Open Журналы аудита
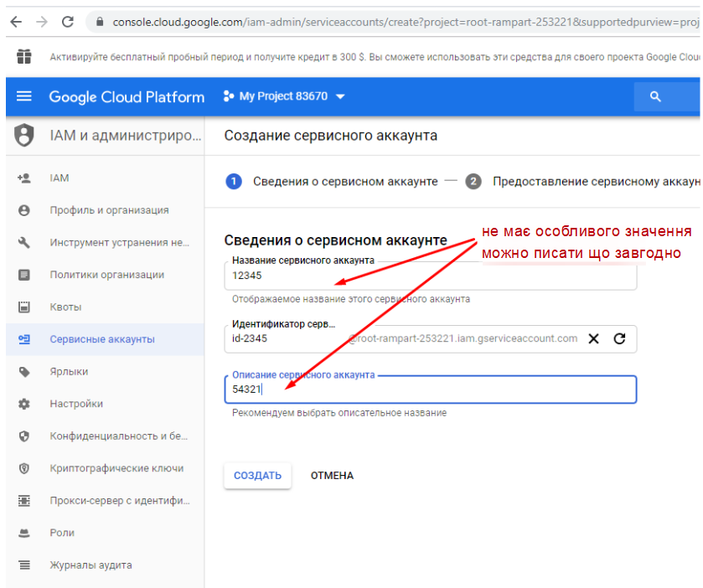This screenshot has width=703, height=588. pyautogui.click(x=105, y=565)
